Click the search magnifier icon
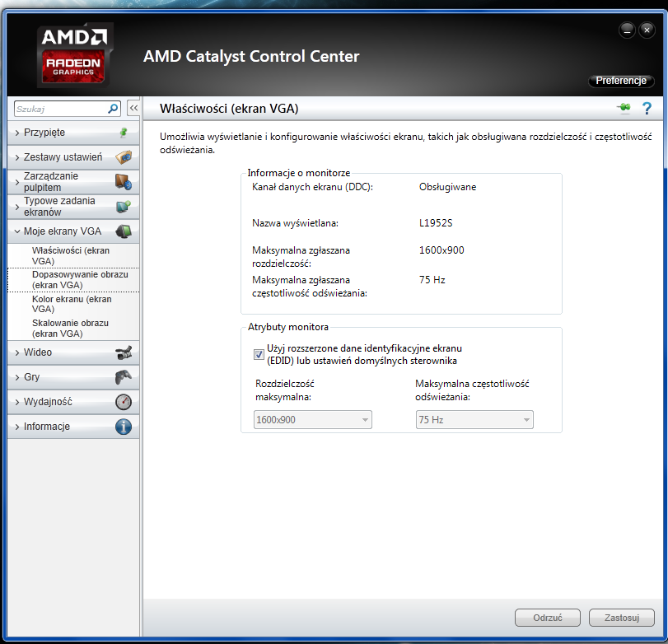This screenshot has height=644, width=668. point(113,109)
